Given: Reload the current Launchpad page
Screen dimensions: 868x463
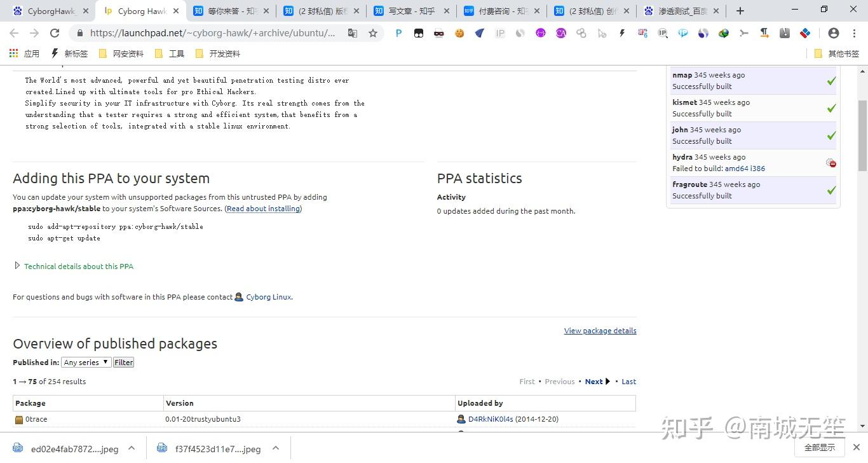Looking at the screenshot, I should coord(55,33).
